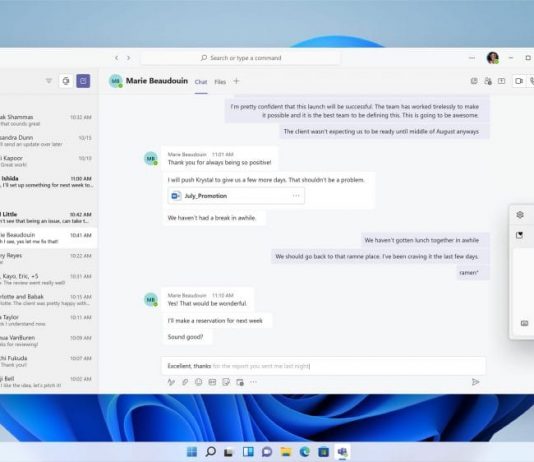Image resolution: width=534 pixels, height=462 pixels.
Task: Open the settings gear in side panel
Action: point(520,215)
